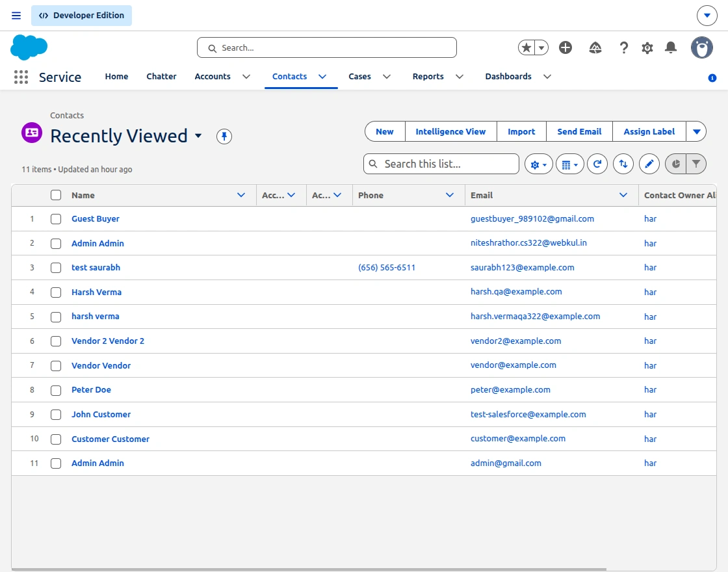Switch to Intelligence View
The width and height of the screenshot is (728, 572).
point(451,132)
